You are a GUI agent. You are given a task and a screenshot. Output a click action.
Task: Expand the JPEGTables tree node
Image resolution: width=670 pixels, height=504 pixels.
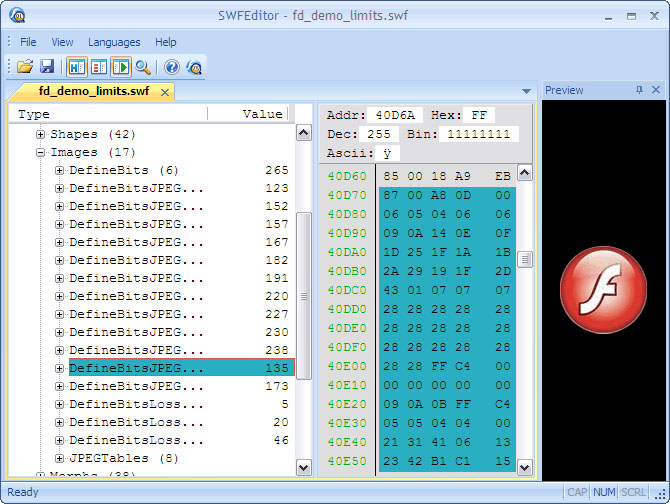tap(60, 459)
